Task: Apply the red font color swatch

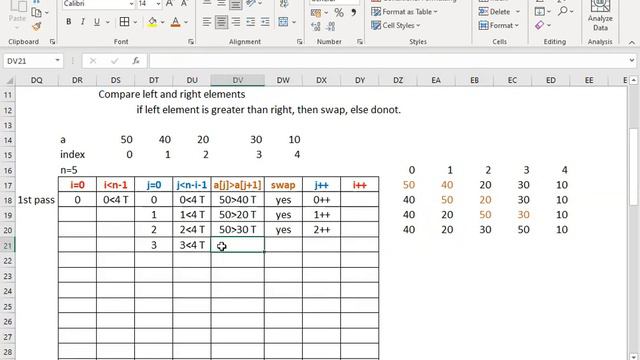Action: pos(176,22)
